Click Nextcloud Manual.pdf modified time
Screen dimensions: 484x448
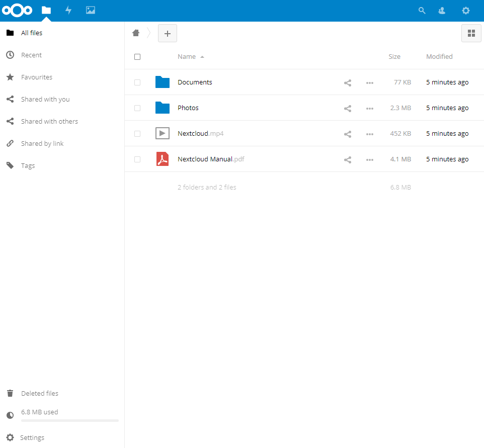(x=447, y=159)
